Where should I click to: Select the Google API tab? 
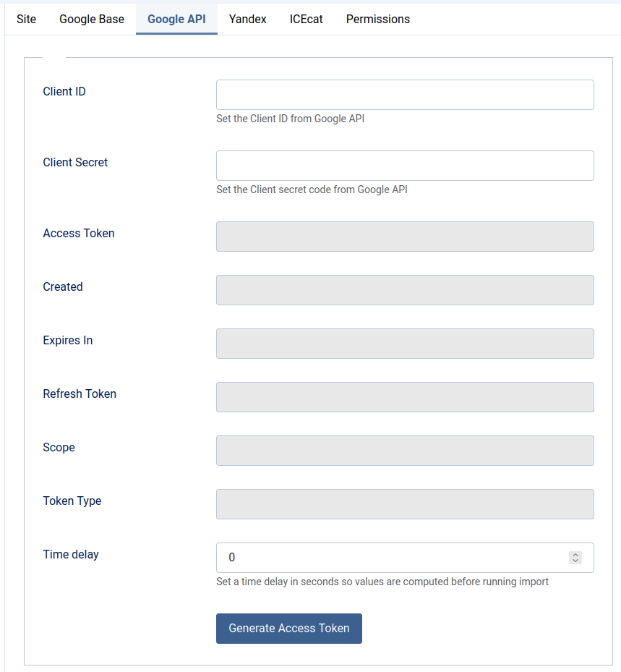point(176,20)
